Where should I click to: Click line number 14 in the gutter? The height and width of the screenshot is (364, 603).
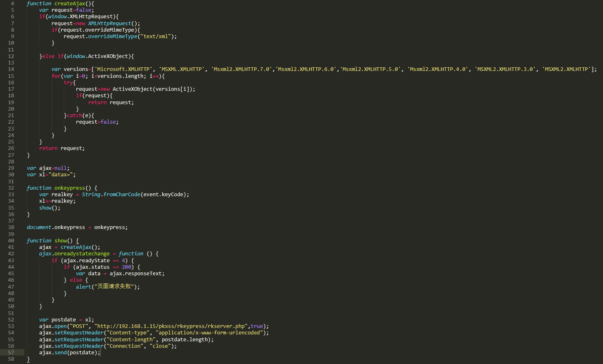tap(11, 69)
